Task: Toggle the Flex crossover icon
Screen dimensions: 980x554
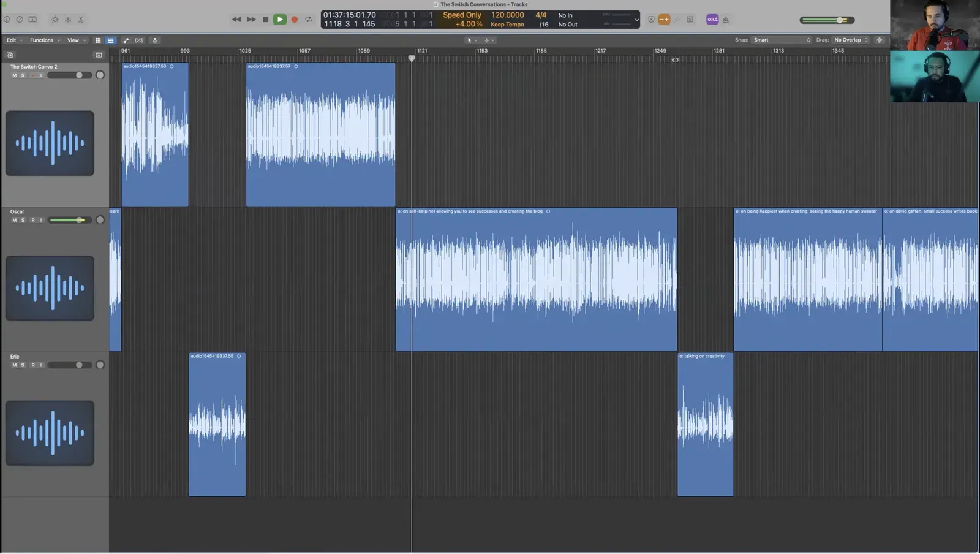Action: point(139,40)
